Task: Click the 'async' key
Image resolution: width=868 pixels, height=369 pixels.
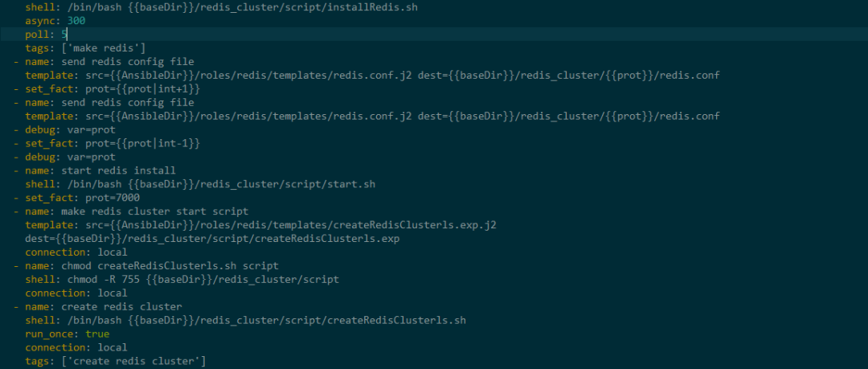Action: (42, 21)
